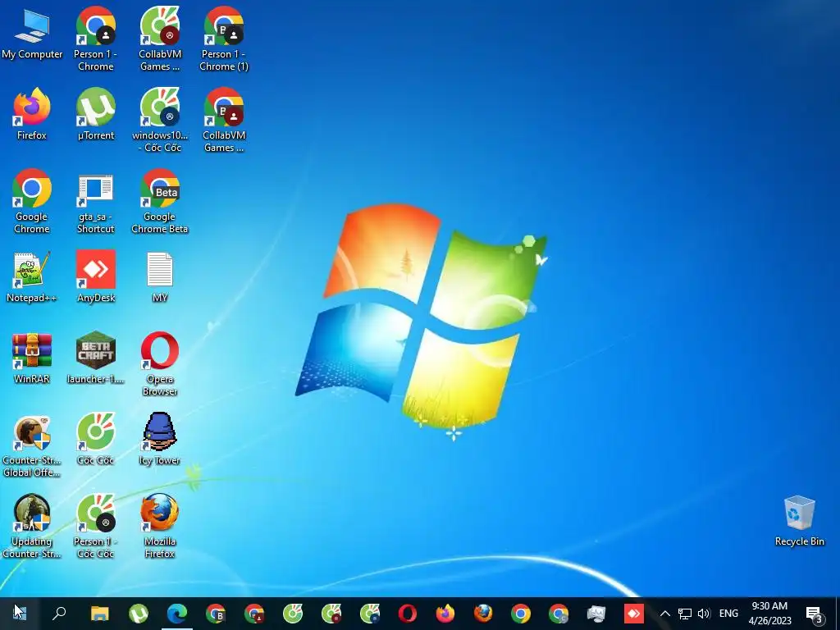840x630 pixels.
Task: Click the plain Cốc Cốc taskbar icon without a badge
Action: (293, 613)
